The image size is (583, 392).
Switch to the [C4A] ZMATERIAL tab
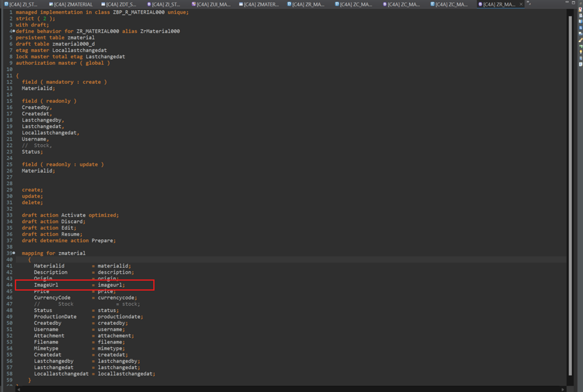point(71,4)
